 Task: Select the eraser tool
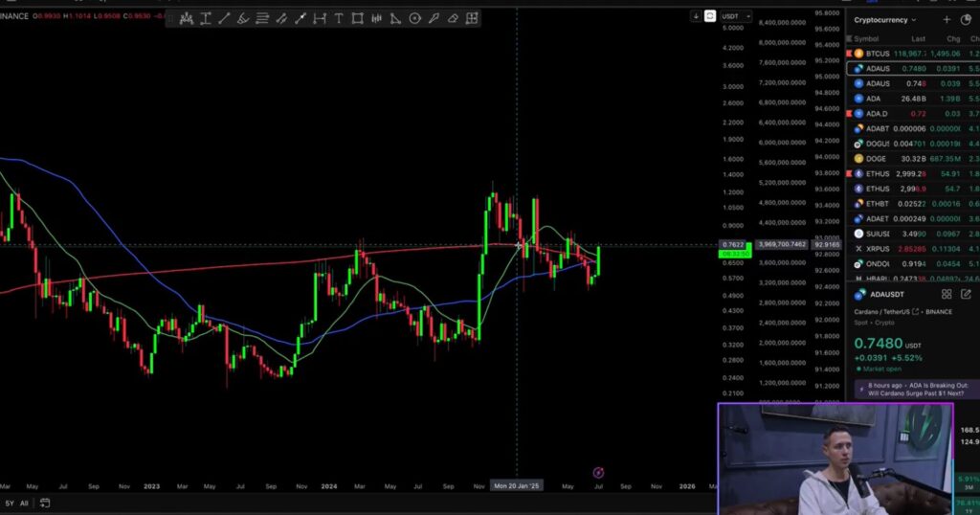453,18
